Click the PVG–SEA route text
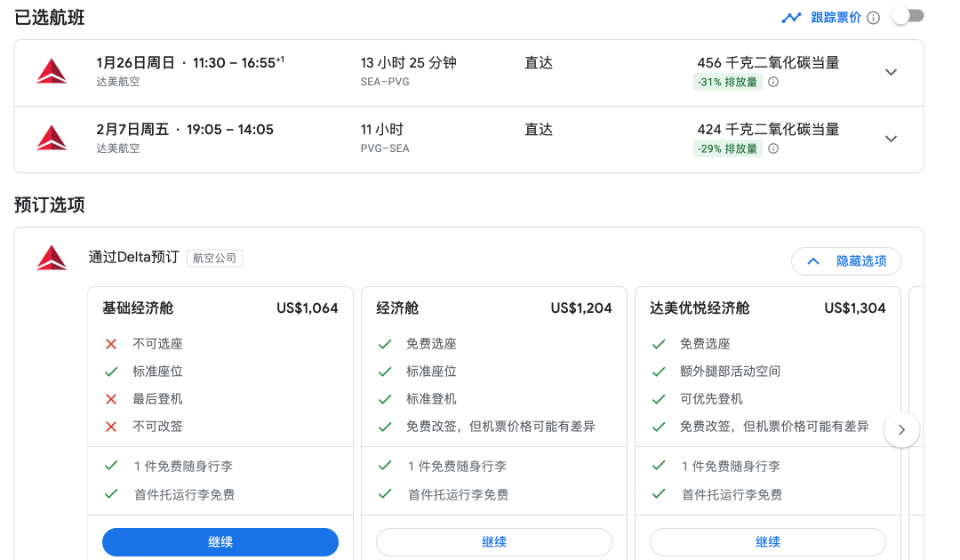This screenshot has width=960, height=560. coord(385,148)
